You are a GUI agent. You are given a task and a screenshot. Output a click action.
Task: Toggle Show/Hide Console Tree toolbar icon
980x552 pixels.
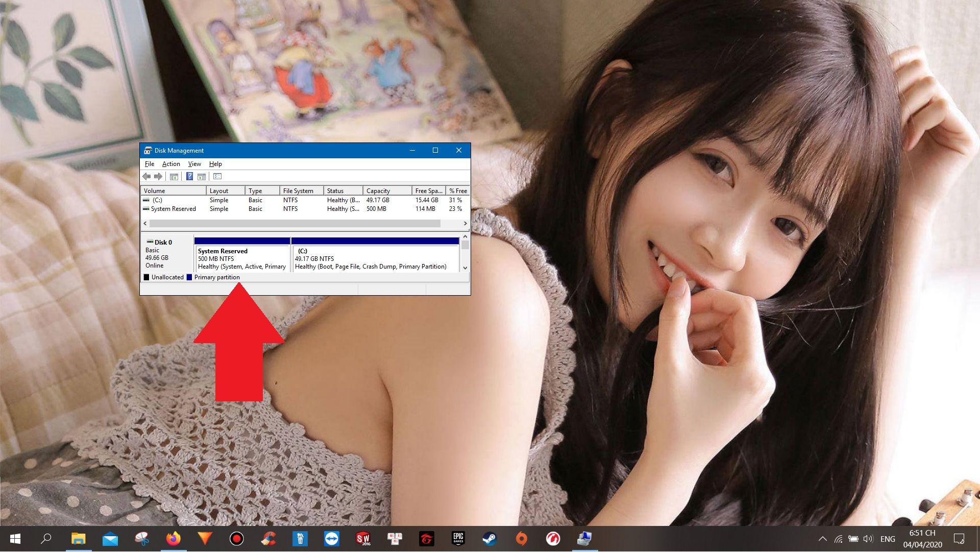(174, 177)
